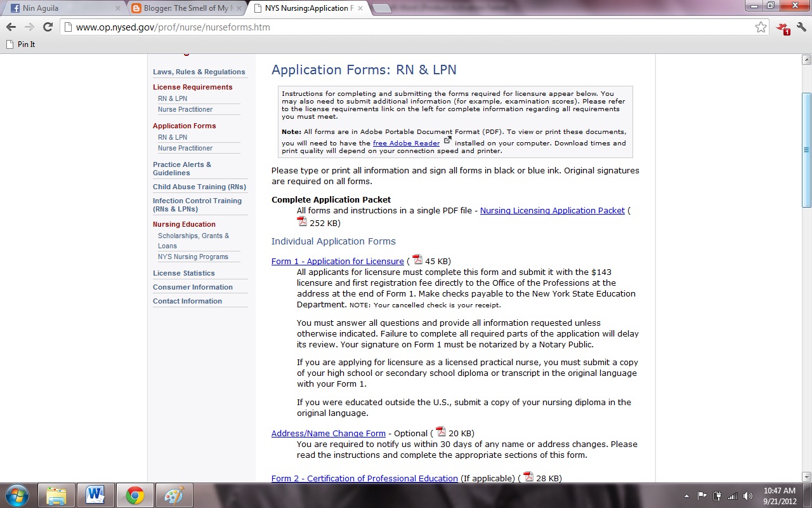The image size is (812, 508).
Task: Open Paint from taskbar
Action: pos(173,495)
